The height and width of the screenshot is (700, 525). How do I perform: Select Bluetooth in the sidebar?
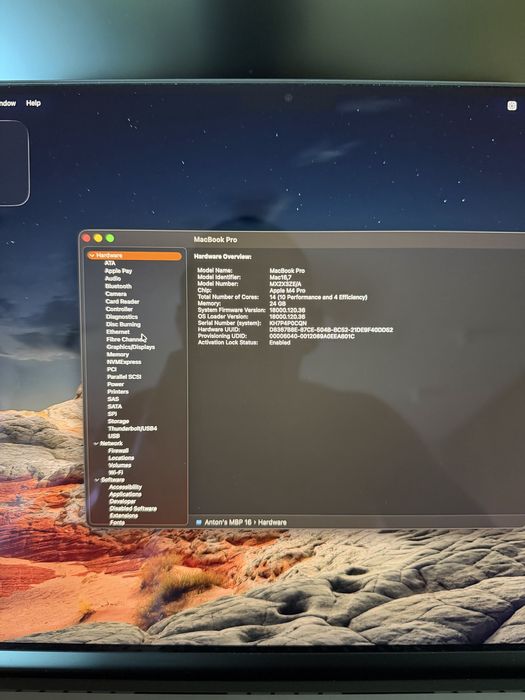pos(118,286)
